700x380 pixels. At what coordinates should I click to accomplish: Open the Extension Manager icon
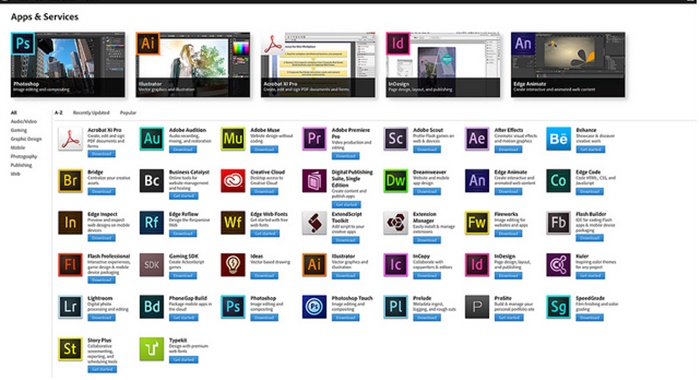pyautogui.click(x=396, y=223)
